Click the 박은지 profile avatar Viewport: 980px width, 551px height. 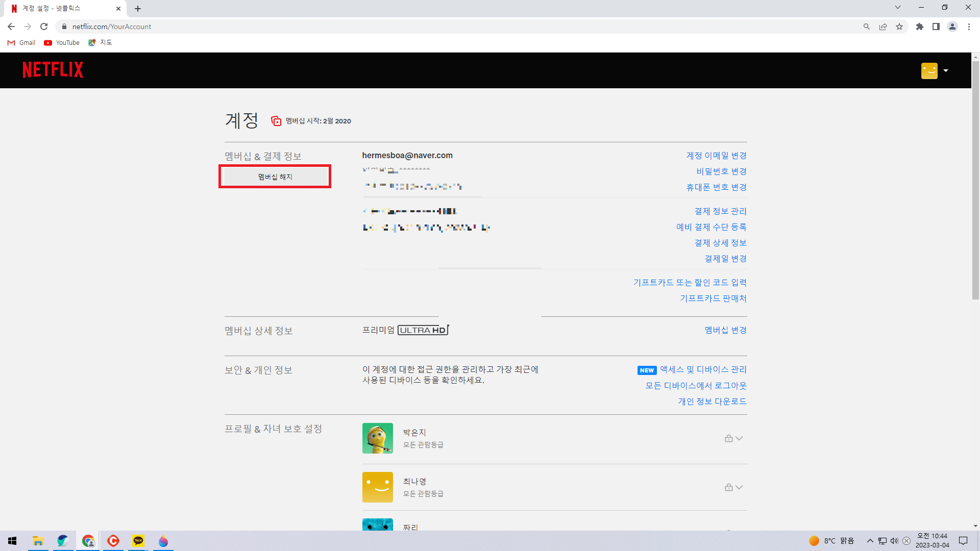[378, 438]
